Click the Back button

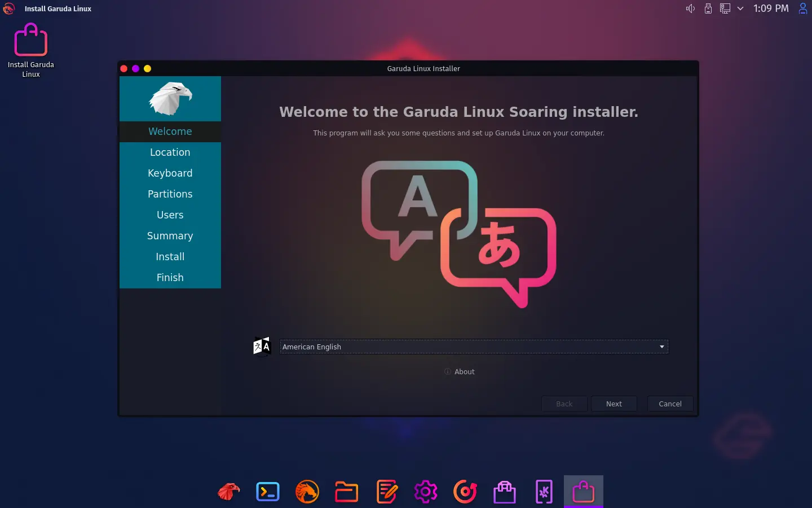pos(564,404)
